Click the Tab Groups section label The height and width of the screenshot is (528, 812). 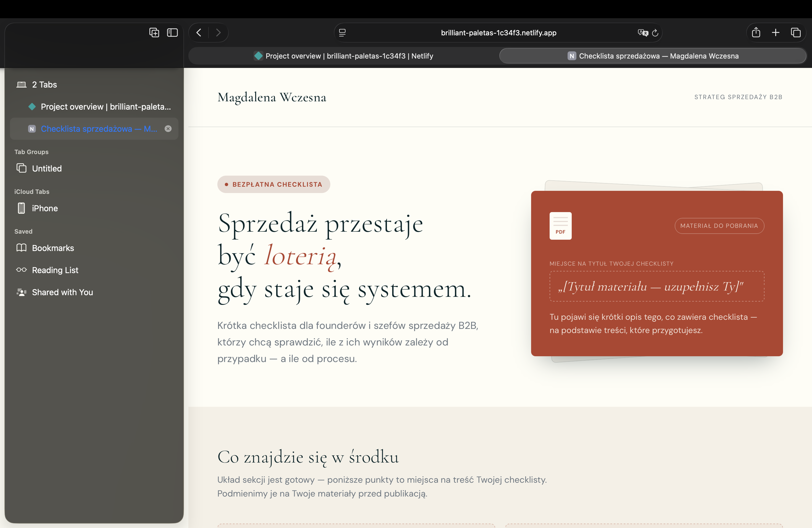click(x=31, y=152)
